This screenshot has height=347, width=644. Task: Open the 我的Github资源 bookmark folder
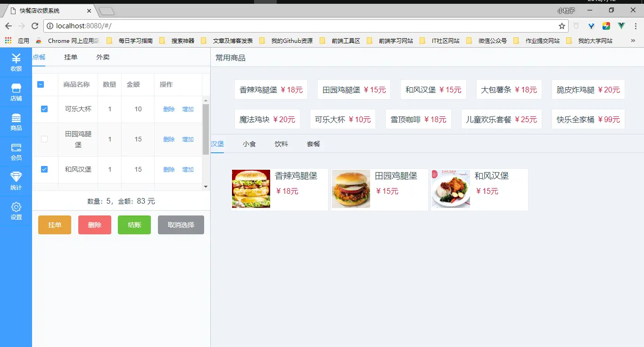tap(286, 41)
